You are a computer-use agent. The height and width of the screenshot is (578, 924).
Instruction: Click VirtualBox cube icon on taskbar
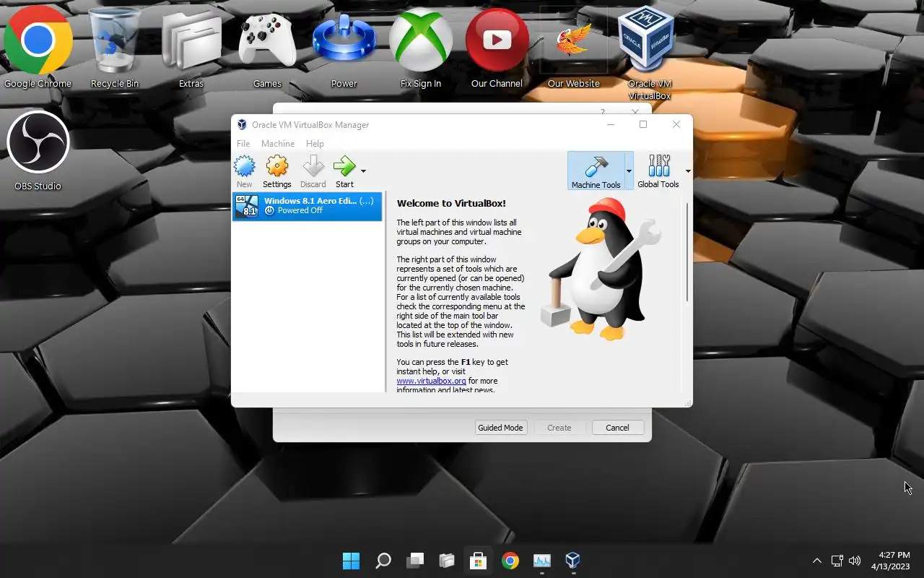573,560
